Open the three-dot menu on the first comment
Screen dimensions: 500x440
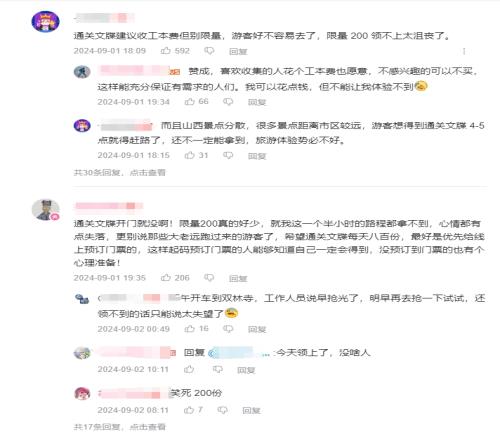464,51
